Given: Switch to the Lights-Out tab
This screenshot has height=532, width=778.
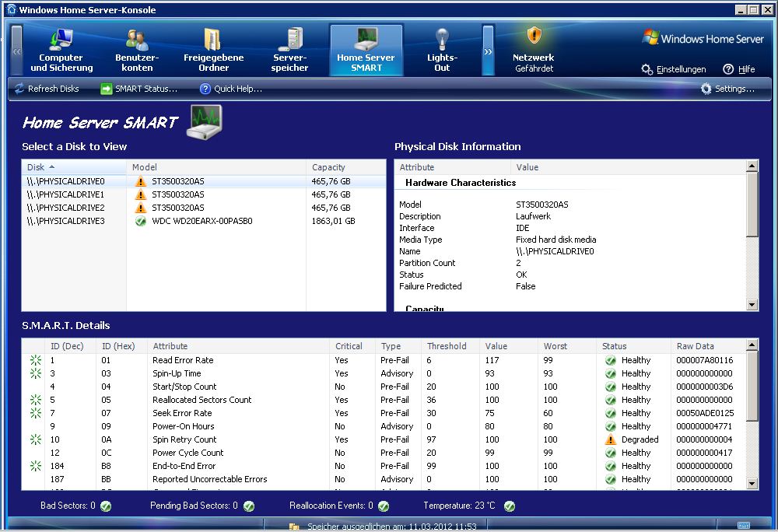Looking at the screenshot, I should 442,51.
